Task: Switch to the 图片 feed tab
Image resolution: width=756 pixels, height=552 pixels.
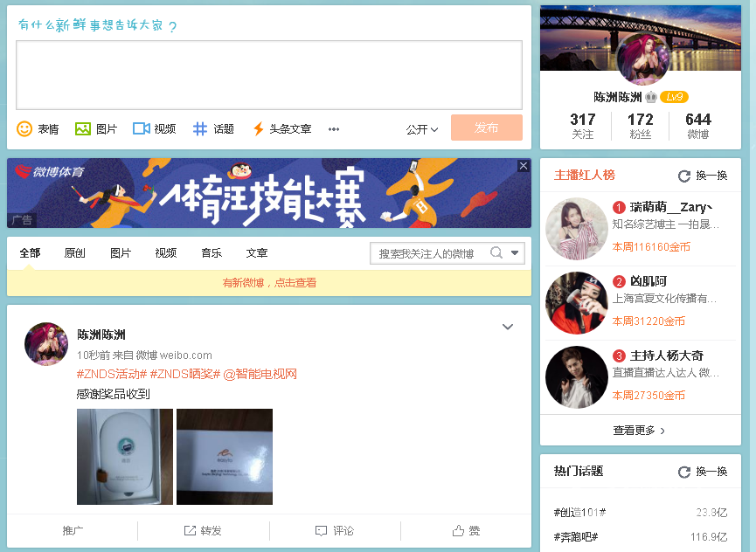Action: click(x=121, y=253)
